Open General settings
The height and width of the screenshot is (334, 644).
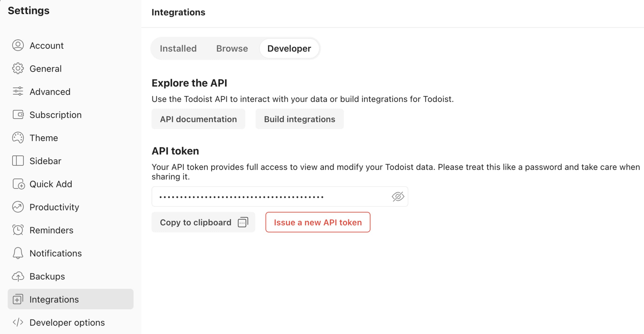click(x=45, y=68)
